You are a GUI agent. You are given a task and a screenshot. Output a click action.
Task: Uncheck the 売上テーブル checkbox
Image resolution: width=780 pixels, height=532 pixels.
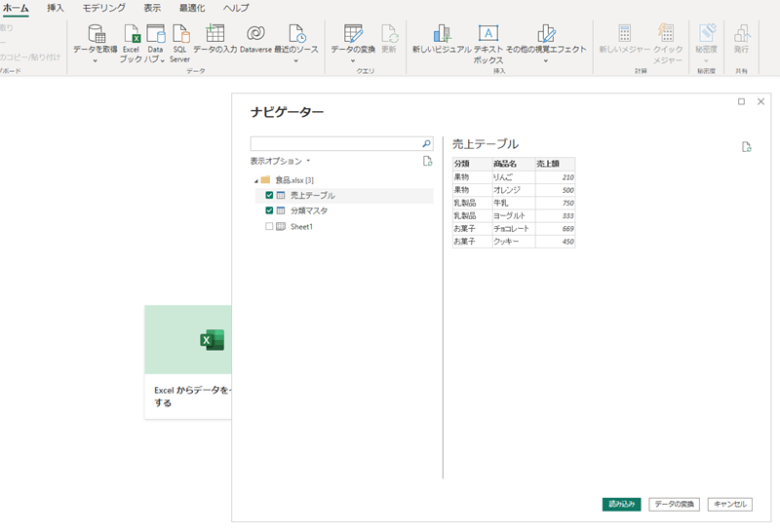[269, 195]
